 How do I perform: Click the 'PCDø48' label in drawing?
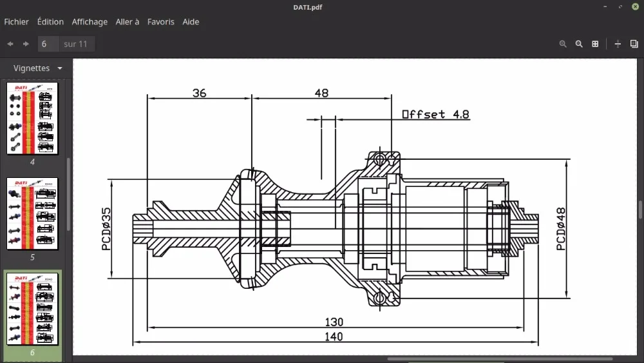click(561, 229)
